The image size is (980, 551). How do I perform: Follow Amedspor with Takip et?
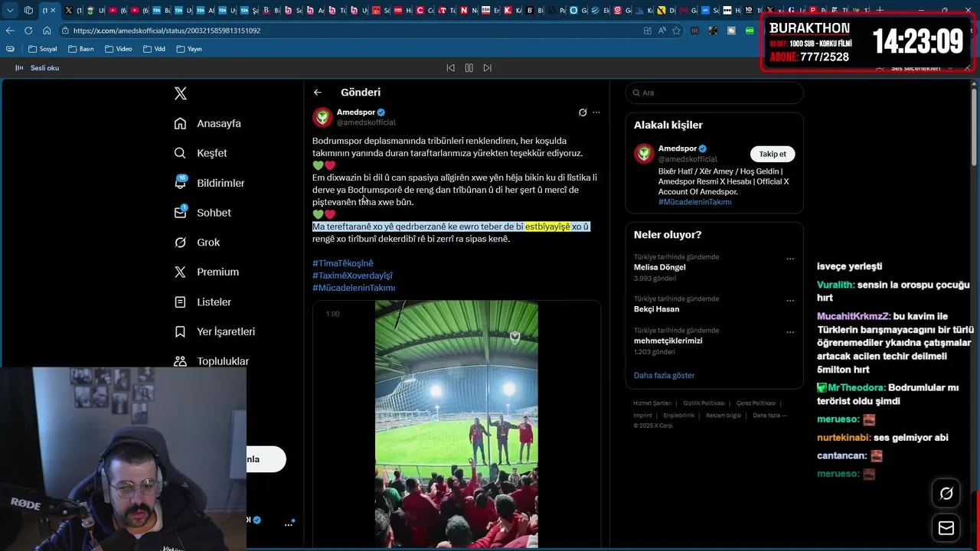coord(773,154)
